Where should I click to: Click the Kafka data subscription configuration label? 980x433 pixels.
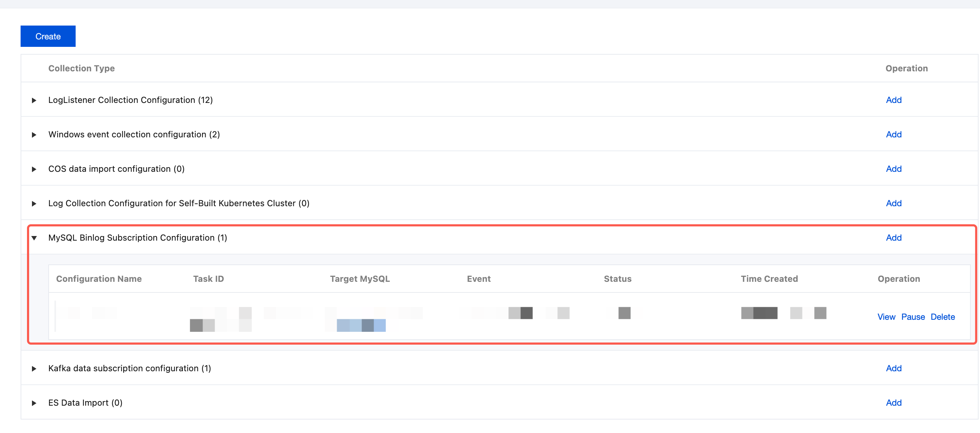(129, 368)
